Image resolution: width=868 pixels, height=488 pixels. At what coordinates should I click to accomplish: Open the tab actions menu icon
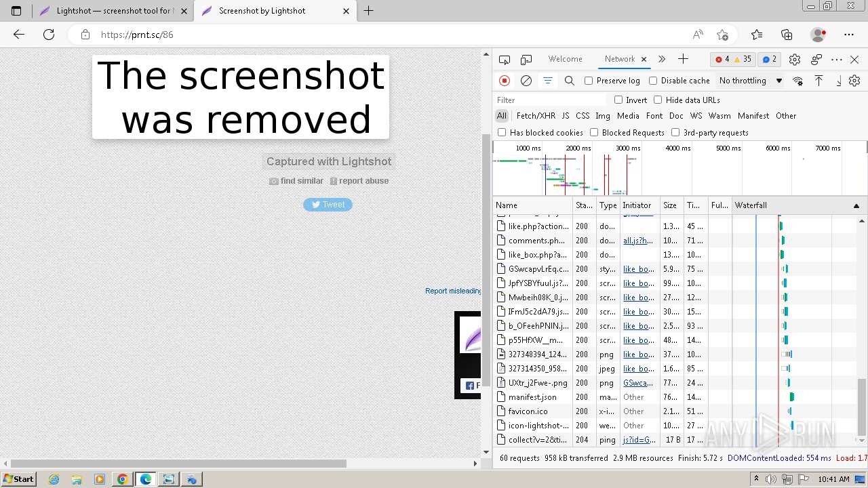tap(16, 11)
